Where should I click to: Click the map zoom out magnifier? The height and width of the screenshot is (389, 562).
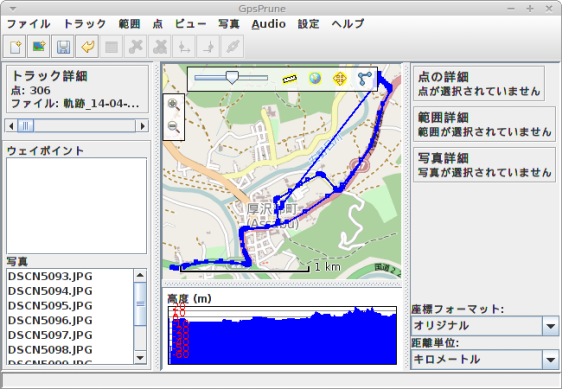[173, 127]
